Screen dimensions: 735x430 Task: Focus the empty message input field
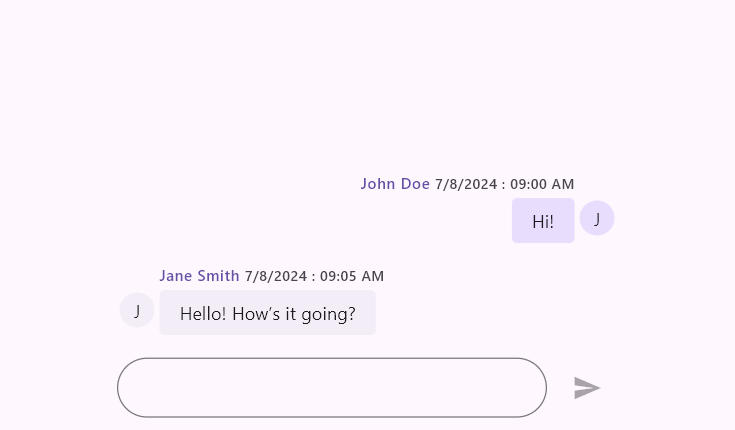(x=331, y=387)
